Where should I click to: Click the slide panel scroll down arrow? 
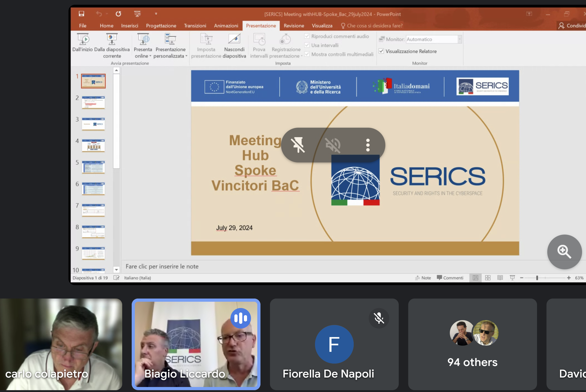pyautogui.click(x=116, y=270)
